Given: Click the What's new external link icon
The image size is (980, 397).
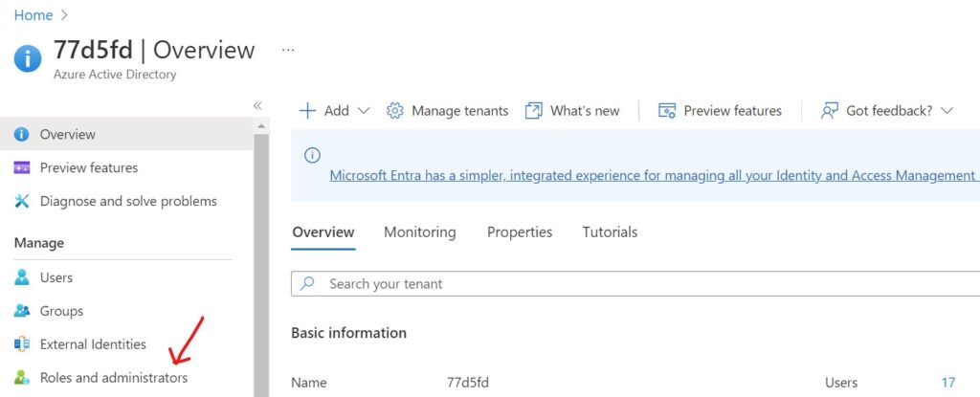Looking at the screenshot, I should 534,111.
